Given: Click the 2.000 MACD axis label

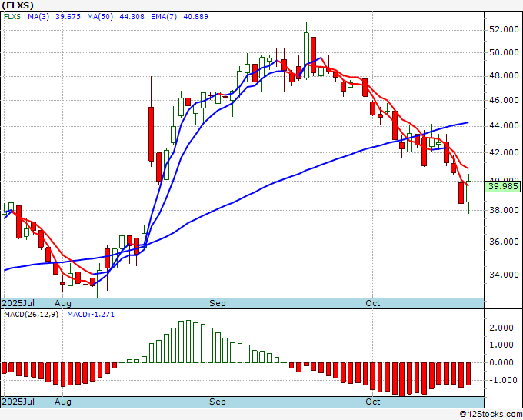Looking at the screenshot, I should (501, 328).
